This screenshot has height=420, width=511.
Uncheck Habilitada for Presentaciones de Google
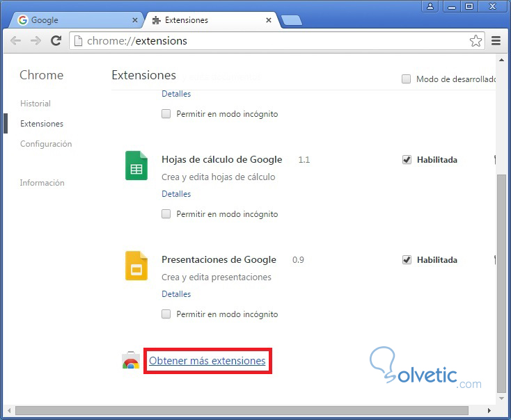coord(407,260)
